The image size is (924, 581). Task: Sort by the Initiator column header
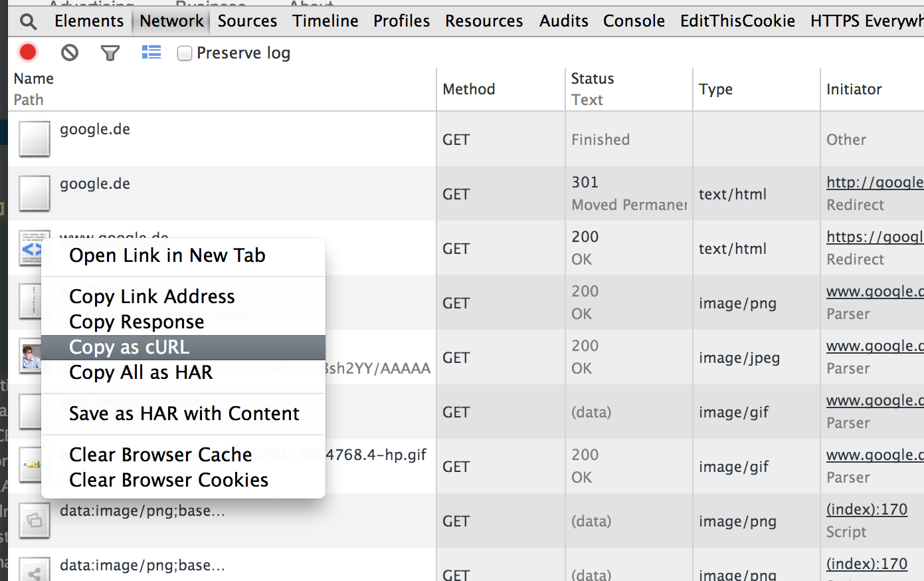(x=872, y=89)
